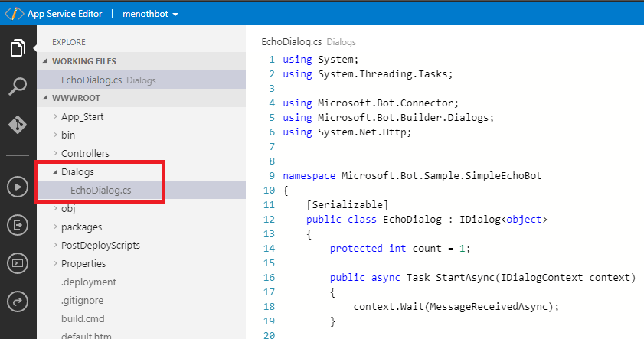
Task: Expand the packages folder
Action: (x=55, y=227)
